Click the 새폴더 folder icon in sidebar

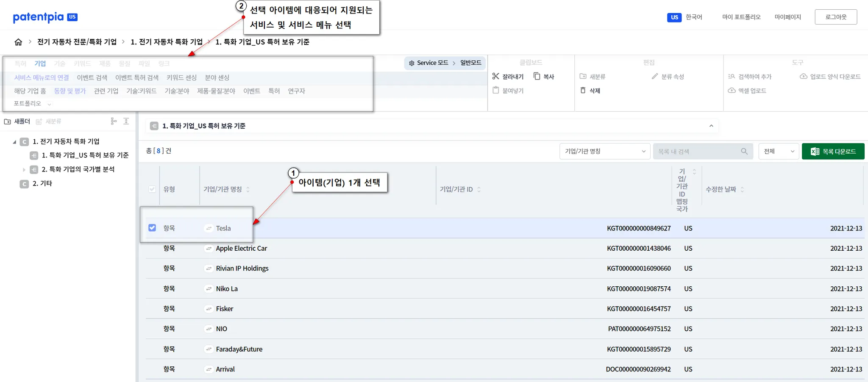click(7, 122)
